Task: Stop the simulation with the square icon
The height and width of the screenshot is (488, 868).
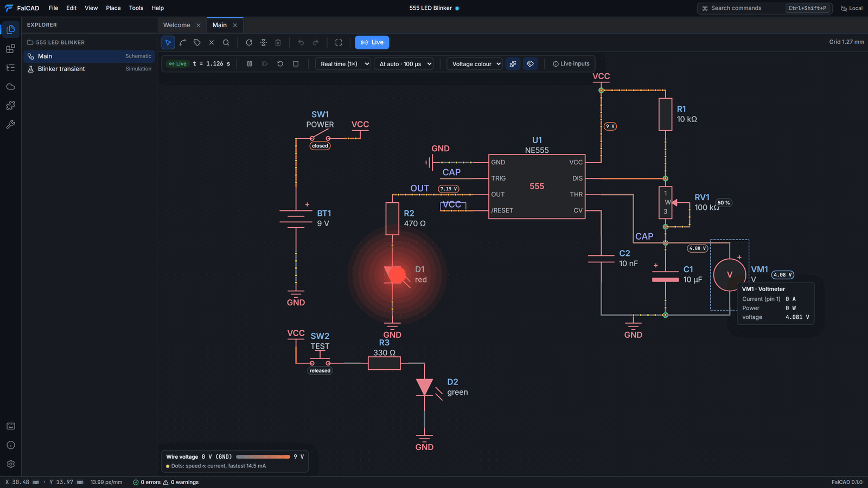Action: 296,64
